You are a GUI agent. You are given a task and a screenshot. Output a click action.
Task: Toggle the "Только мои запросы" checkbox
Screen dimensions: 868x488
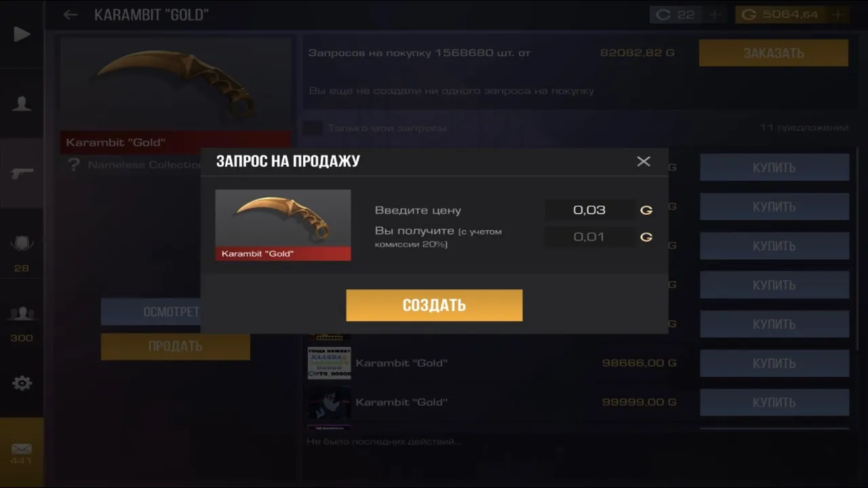(x=313, y=128)
